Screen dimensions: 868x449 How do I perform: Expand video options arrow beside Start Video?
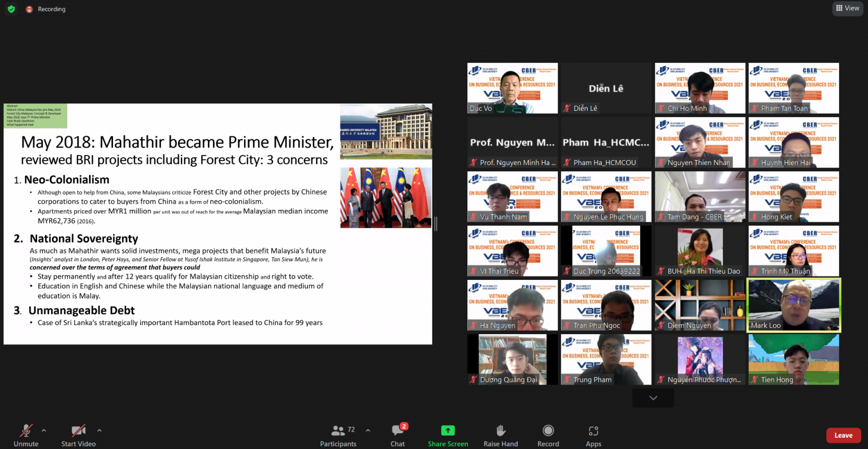point(99,430)
